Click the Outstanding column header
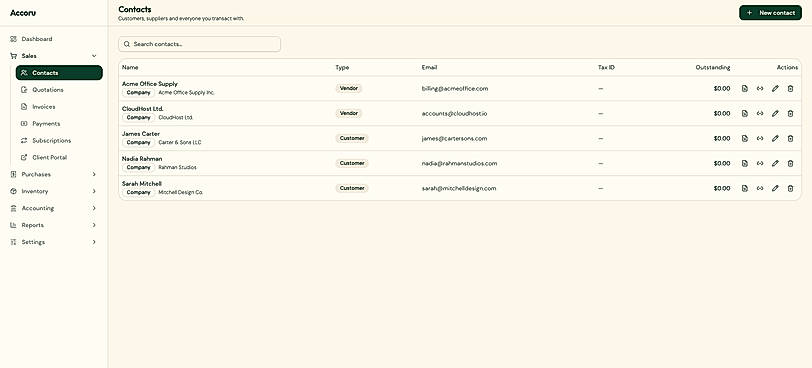 [713, 67]
